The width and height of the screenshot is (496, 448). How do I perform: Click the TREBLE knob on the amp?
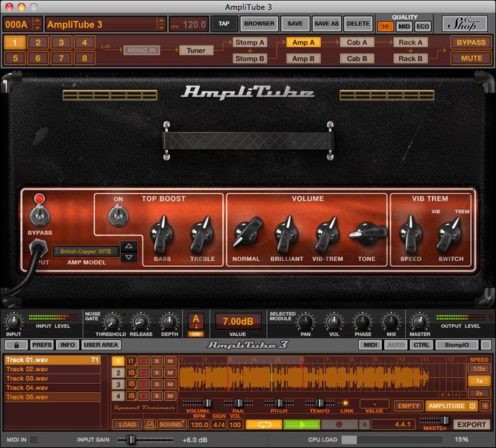click(202, 235)
